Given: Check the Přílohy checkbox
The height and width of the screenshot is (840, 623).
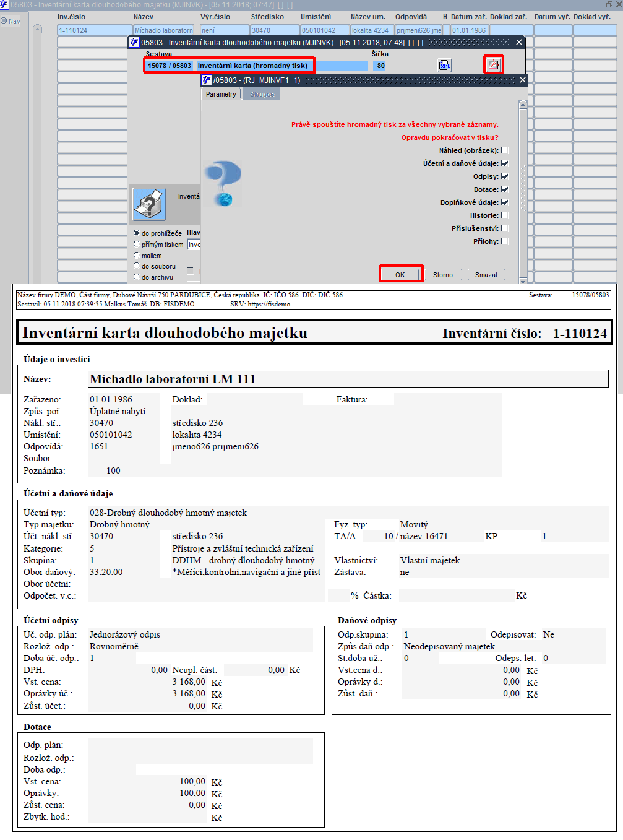Looking at the screenshot, I should [x=504, y=241].
